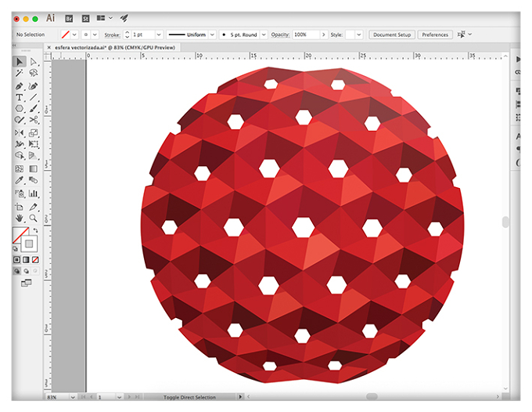Pick the Paintbrush tool
The height and width of the screenshot is (412, 532).
click(x=33, y=108)
